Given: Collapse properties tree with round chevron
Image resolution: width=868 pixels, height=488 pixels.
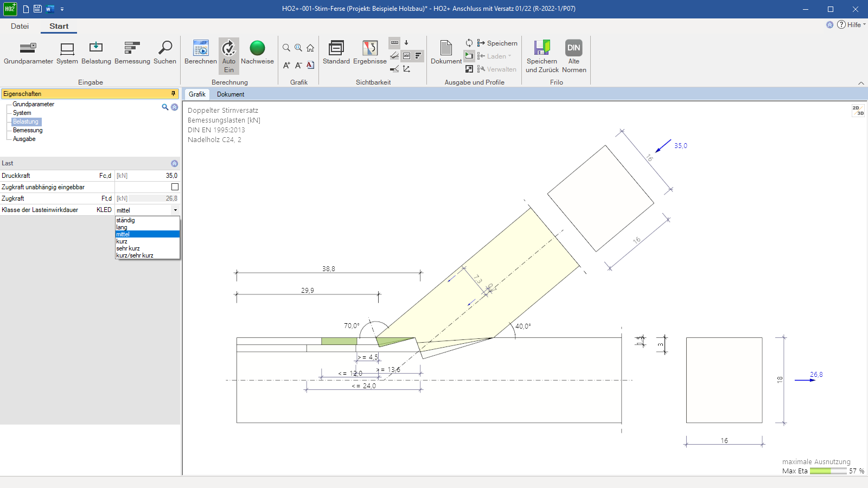Looking at the screenshot, I should pos(174,107).
